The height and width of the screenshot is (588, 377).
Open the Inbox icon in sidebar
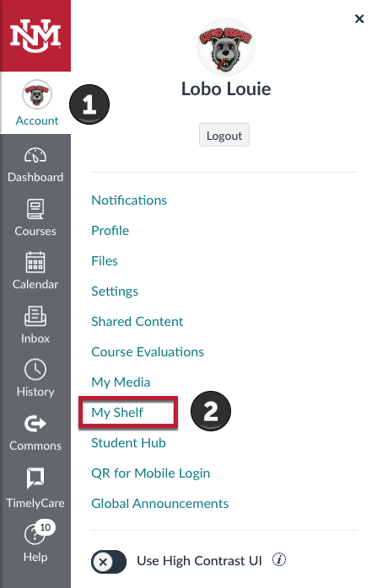(x=35, y=316)
